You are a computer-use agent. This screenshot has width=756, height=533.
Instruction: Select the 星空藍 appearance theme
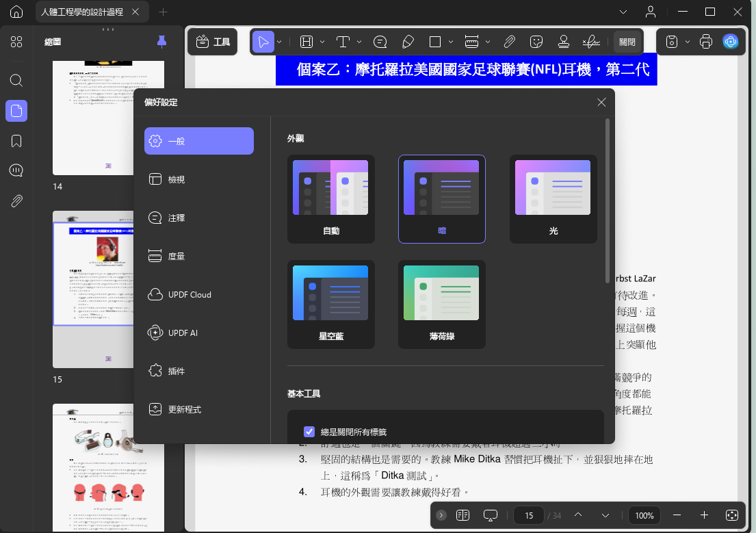(330, 304)
